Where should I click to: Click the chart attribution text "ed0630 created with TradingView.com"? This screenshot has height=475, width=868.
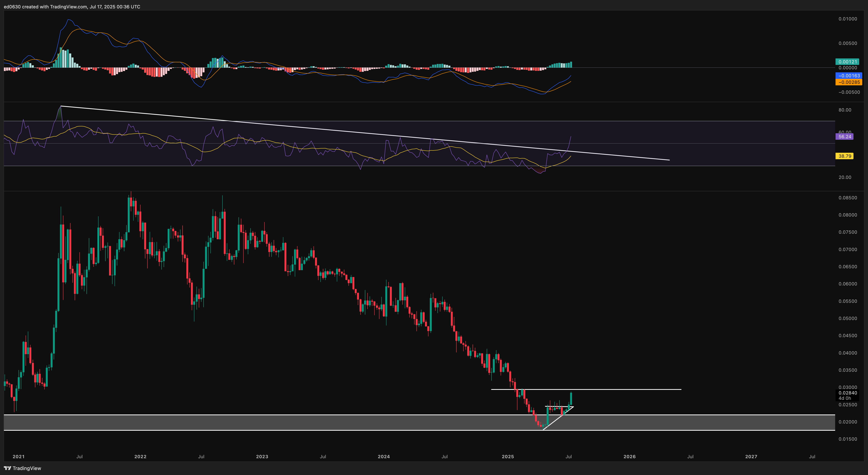click(45, 7)
